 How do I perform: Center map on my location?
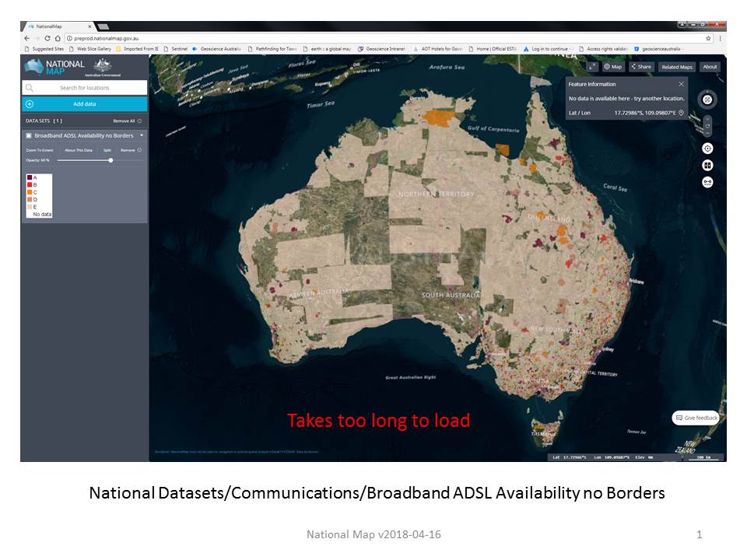tap(707, 149)
